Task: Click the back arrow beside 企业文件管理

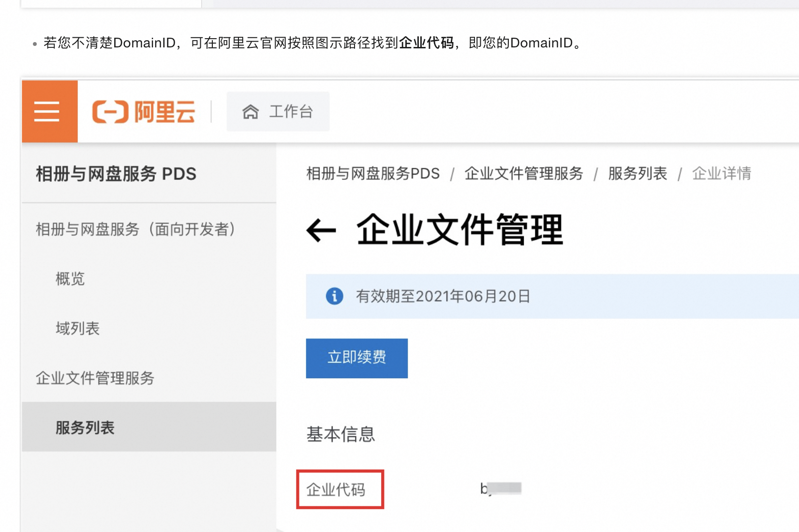Action: click(x=321, y=230)
